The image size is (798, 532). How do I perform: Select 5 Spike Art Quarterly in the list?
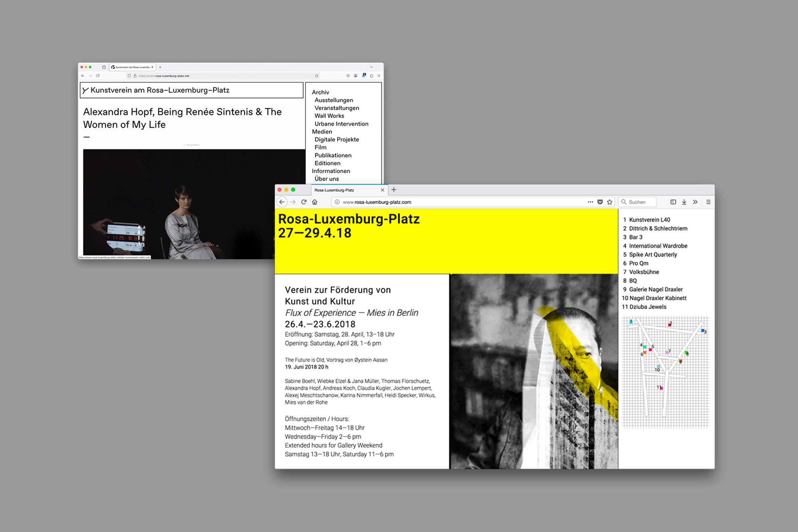(x=650, y=255)
